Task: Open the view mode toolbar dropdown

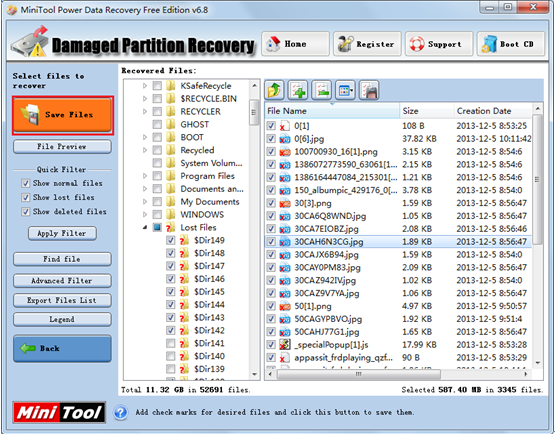Action: pos(345,90)
